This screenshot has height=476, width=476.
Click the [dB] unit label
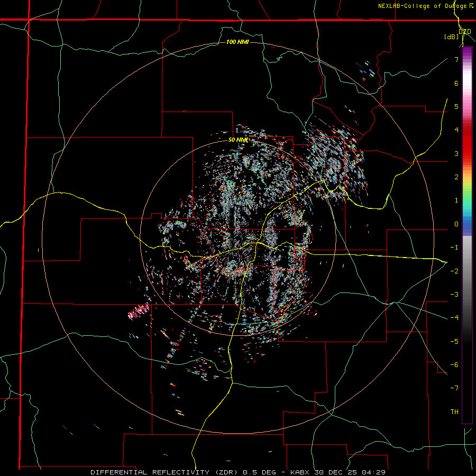452,36
